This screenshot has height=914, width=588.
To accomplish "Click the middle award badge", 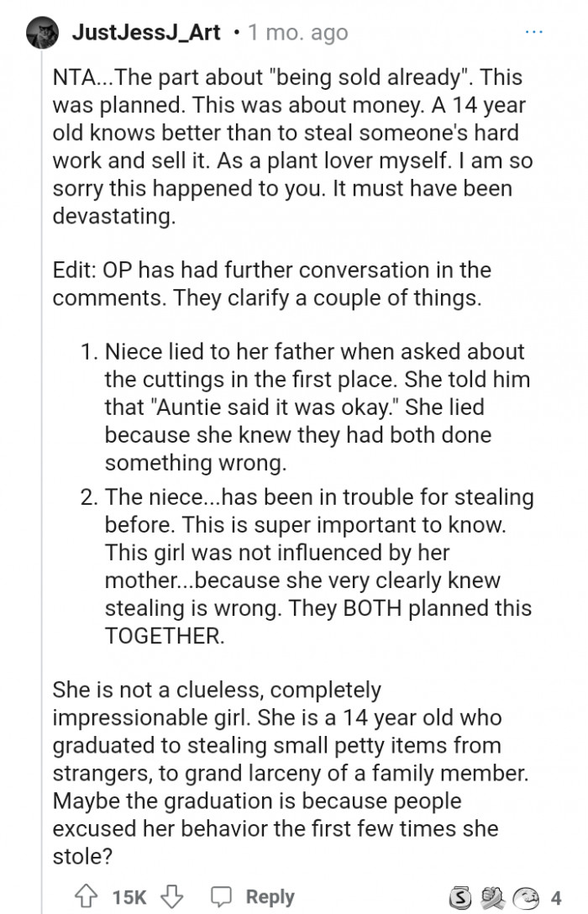I will (491, 897).
